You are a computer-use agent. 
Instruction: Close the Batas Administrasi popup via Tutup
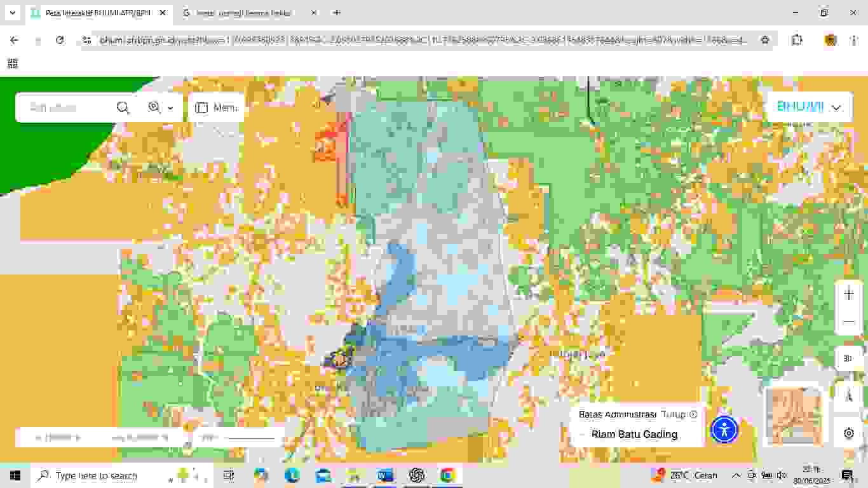click(679, 414)
